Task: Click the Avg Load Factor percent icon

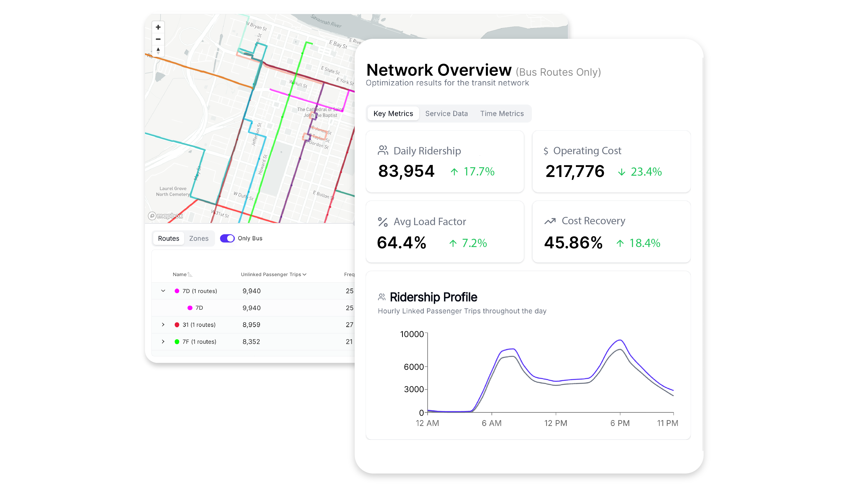Action: tap(383, 222)
